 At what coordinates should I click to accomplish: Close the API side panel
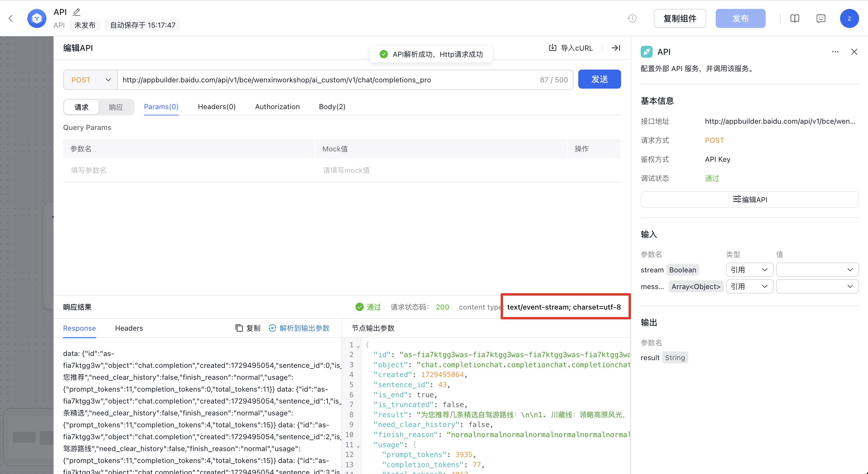click(854, 52)
